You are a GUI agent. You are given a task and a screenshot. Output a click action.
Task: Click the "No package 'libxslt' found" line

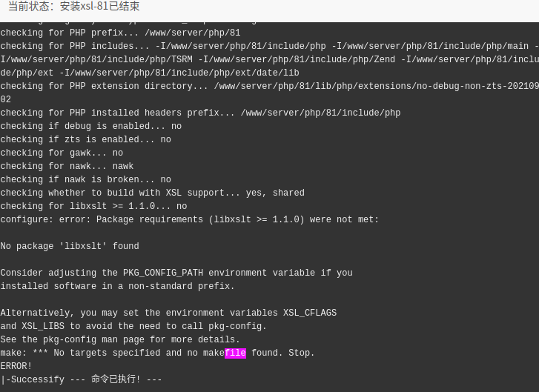[x=70, y=246]
